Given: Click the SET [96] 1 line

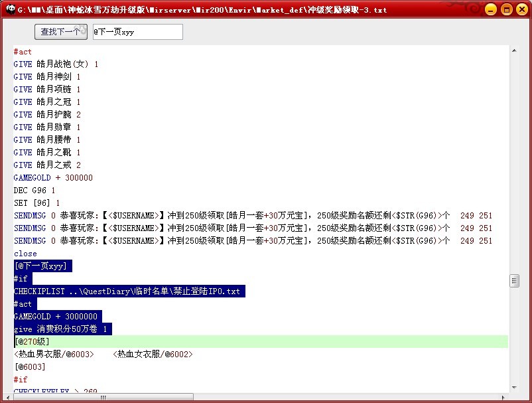Looking at the screenshot, I should coord(36,203).
